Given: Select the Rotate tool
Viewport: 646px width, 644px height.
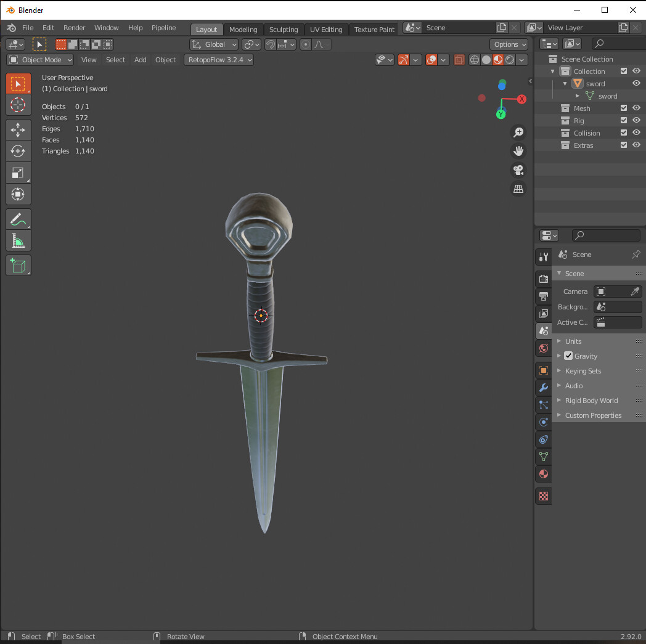Looking at the screenshot, I should point(18,151).
